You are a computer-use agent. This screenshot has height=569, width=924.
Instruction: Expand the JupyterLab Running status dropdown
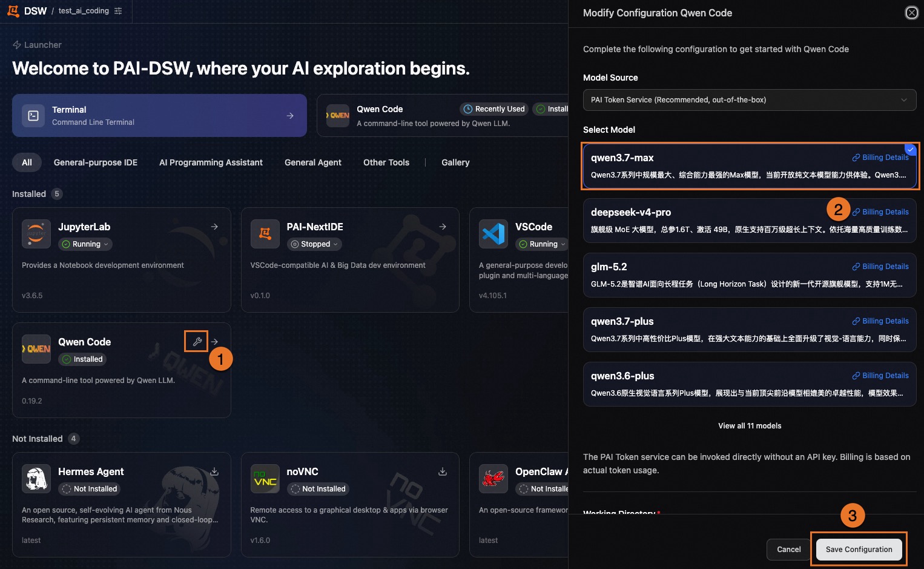(x=86, y=244)
